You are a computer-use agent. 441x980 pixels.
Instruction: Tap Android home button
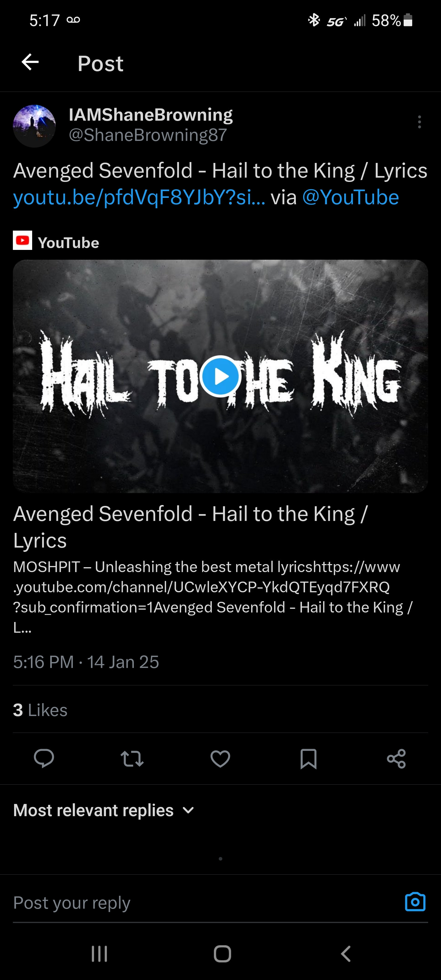[x=222, y=954]
